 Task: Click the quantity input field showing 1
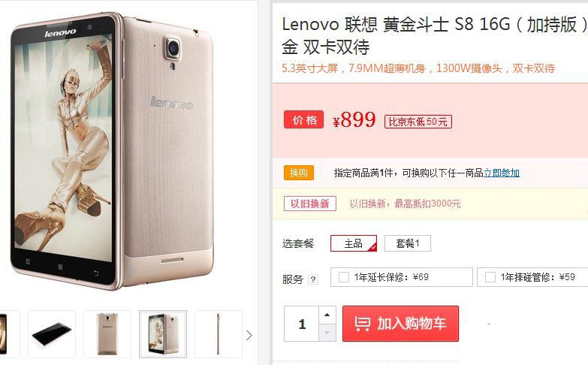coord(301,324)
